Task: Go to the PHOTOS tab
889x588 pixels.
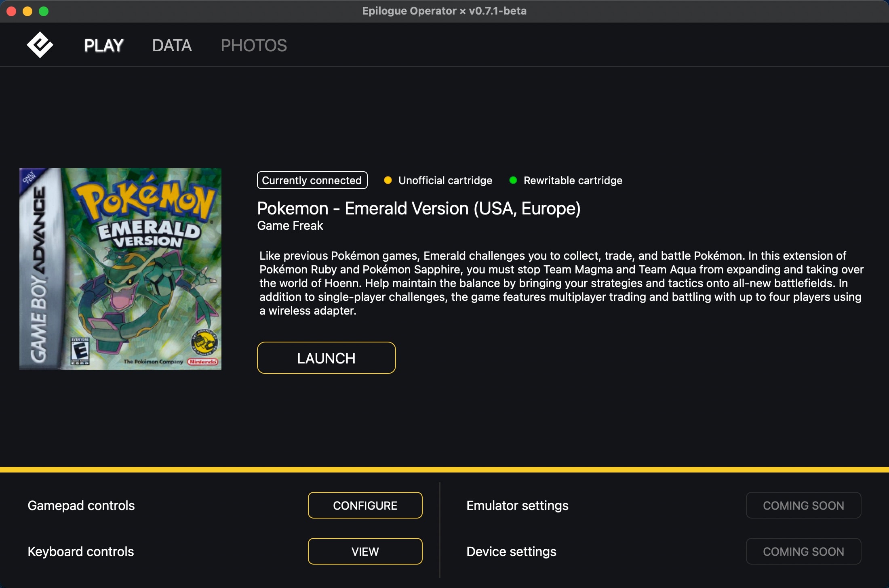Action: click(x=254, y=45)
